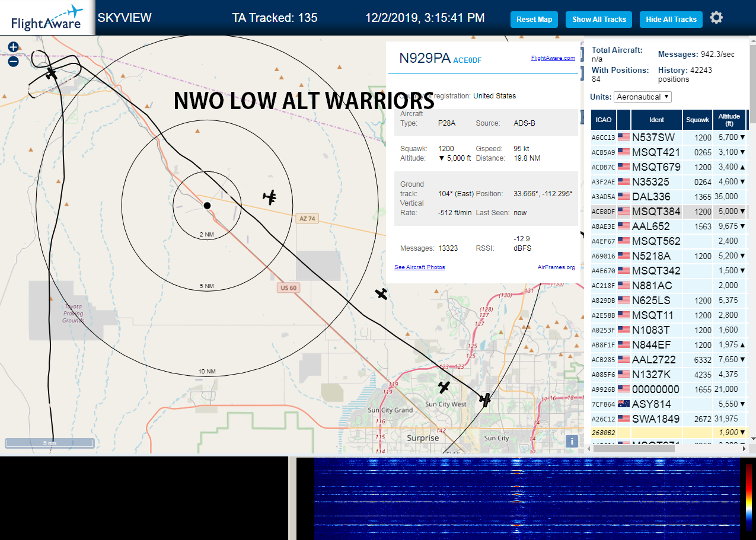The width and height of the screenshot is (756, 540).
Task: Click the US flag beside DAL336
Action: [624, 196]
